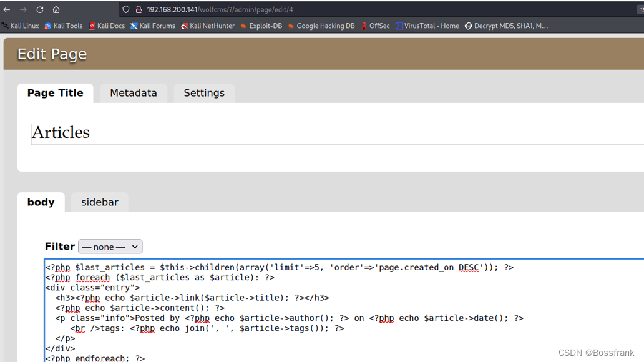644x362 pixels.
Task: Click the Articles page title field
Action: 338,134
